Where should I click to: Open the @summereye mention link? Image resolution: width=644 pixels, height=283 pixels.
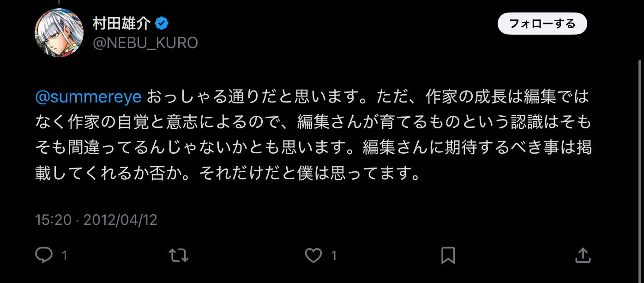[x=88, y=97]
